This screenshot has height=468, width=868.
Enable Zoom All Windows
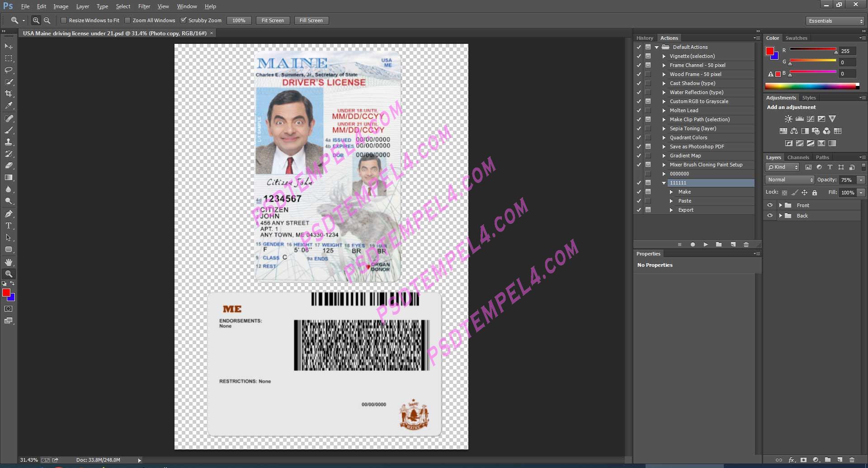[x=128, y=20]
